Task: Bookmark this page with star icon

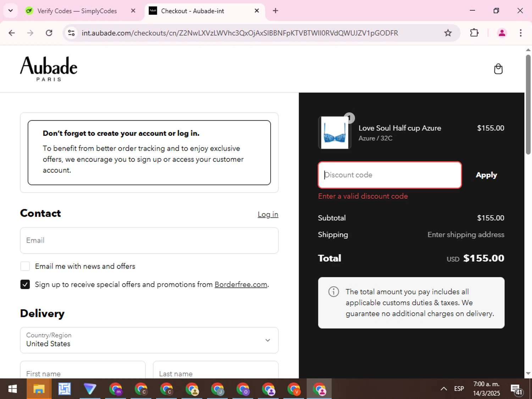Action: (448, 33)
